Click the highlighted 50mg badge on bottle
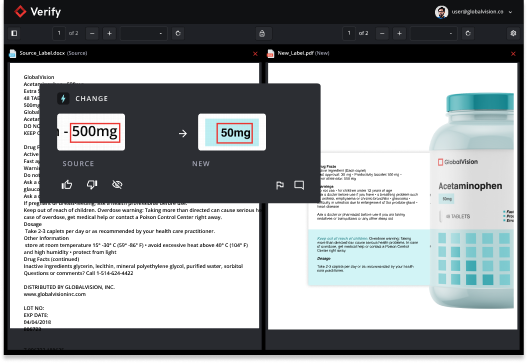 pyautogui.click(x=447, y=199)
